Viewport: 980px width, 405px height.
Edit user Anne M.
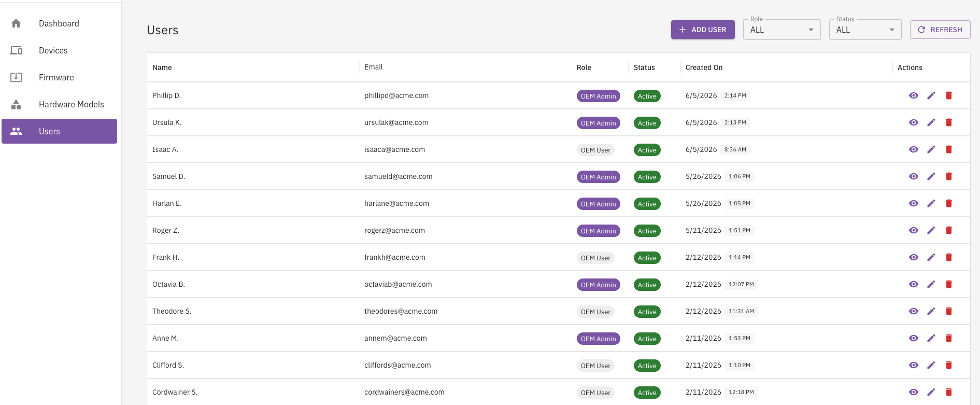(931, 338)
